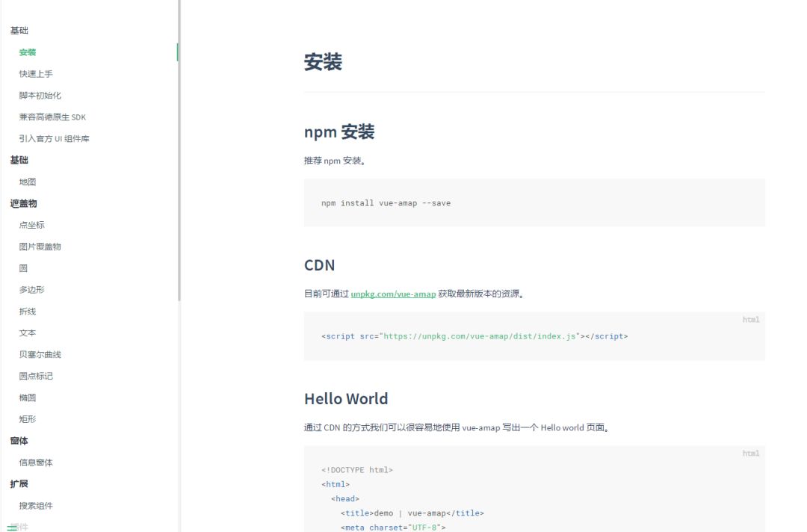Click the script src unpkg code line
The image size is (807, 532).
474,336
